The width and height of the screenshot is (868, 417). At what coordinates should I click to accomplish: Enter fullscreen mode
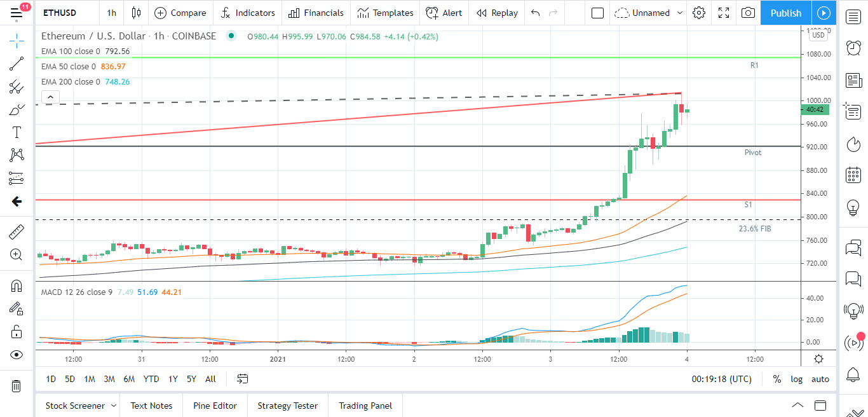pyautogui.click(x=724, y=13)
